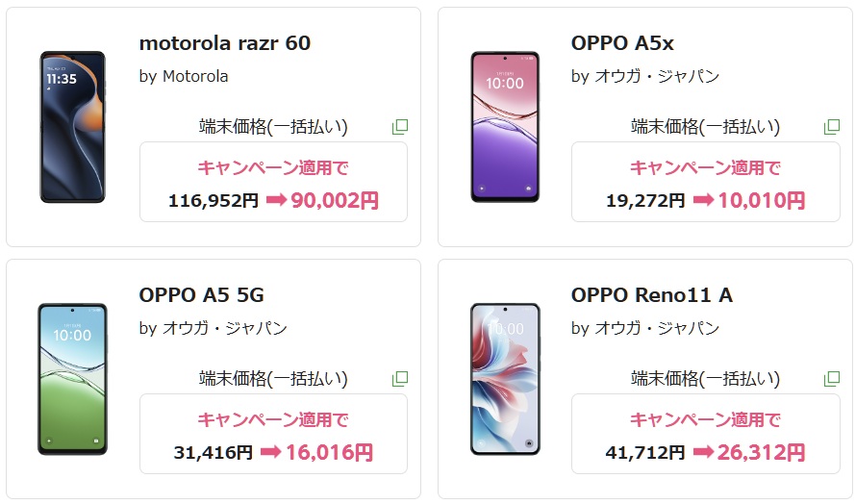Open popup icon in OPPO Reno11 A card
This screenshot has width=855, height=504.
tap(832, 379)
